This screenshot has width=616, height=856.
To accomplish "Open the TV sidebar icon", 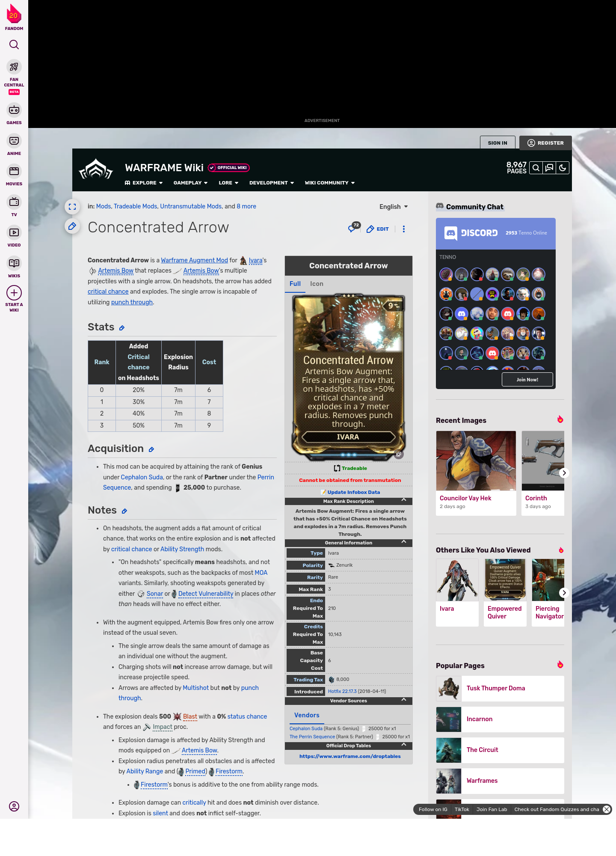I will tap(14, 202).
